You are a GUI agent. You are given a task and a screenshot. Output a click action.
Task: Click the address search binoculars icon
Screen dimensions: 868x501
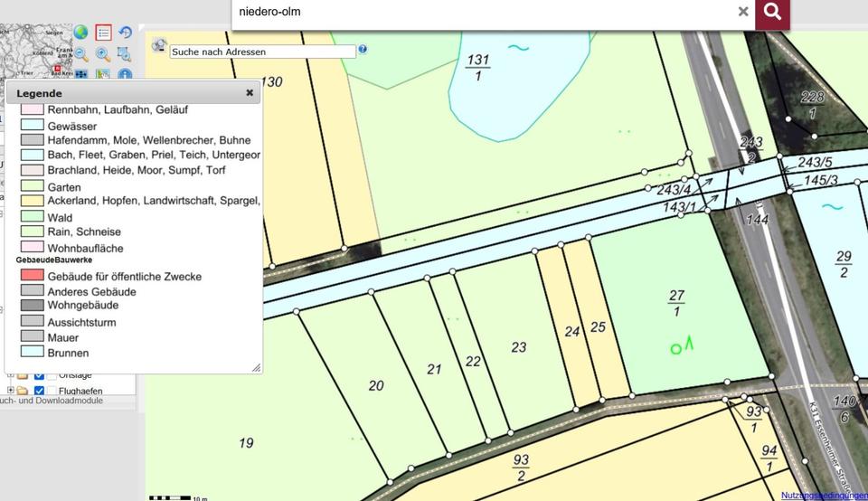[159, 45]
